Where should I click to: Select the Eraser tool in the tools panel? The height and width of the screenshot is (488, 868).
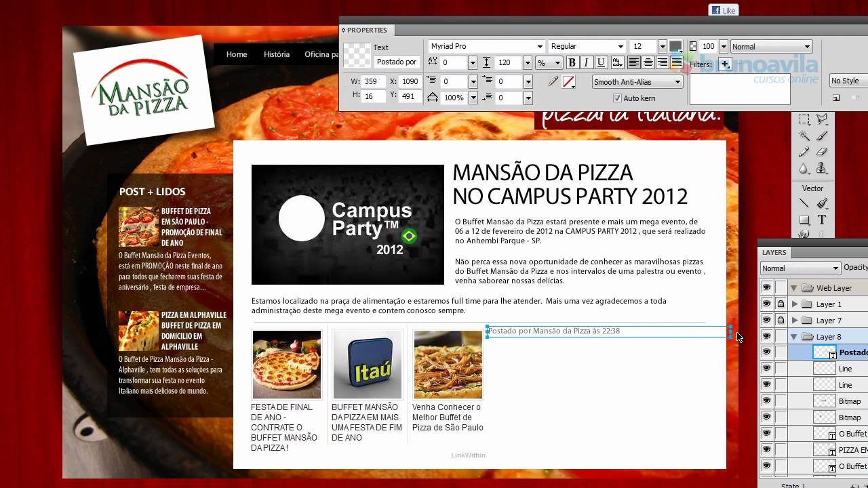click(x=822, y=152)
